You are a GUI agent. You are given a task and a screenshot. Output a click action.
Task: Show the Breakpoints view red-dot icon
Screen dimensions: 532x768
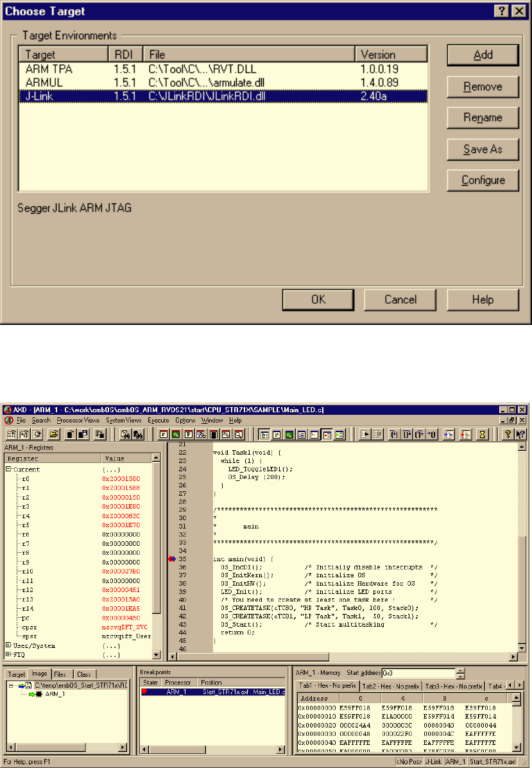(x=327, y=434)
